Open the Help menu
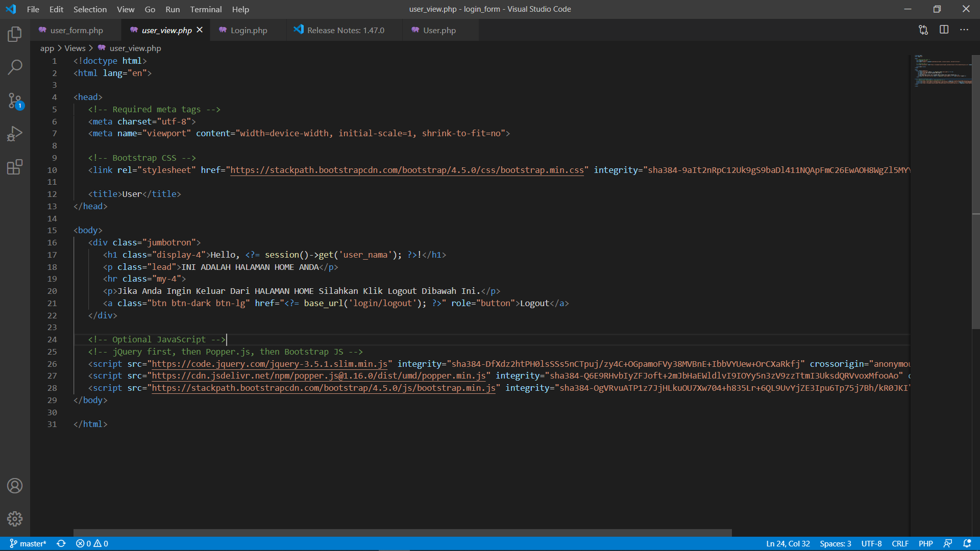Image resolution: width=980 pixels, height=551 pixels. coord(240,9)
